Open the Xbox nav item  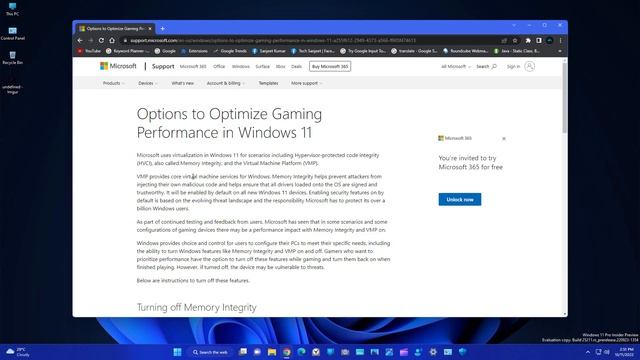[x=280, y=67]
